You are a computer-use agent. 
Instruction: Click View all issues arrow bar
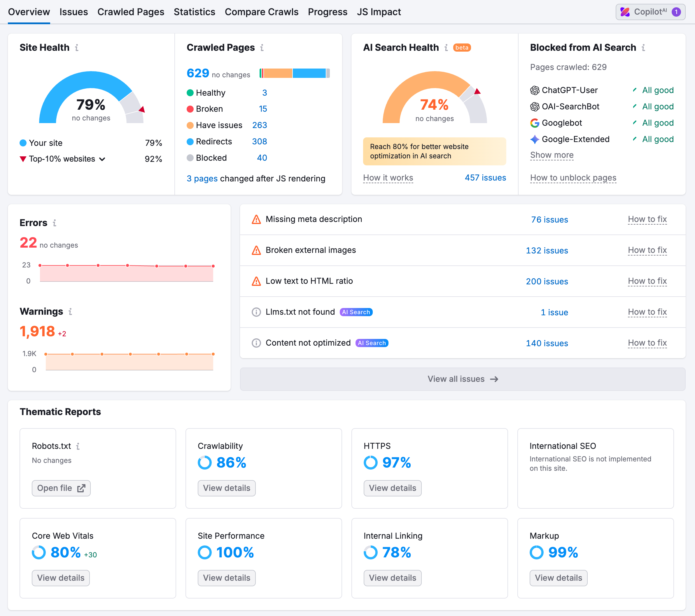[463, 379]
